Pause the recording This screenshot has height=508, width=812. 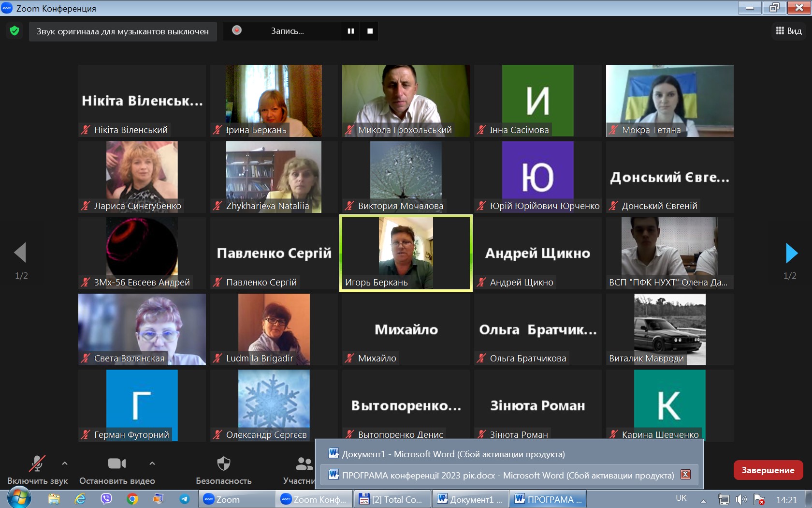tap(351, 31)
